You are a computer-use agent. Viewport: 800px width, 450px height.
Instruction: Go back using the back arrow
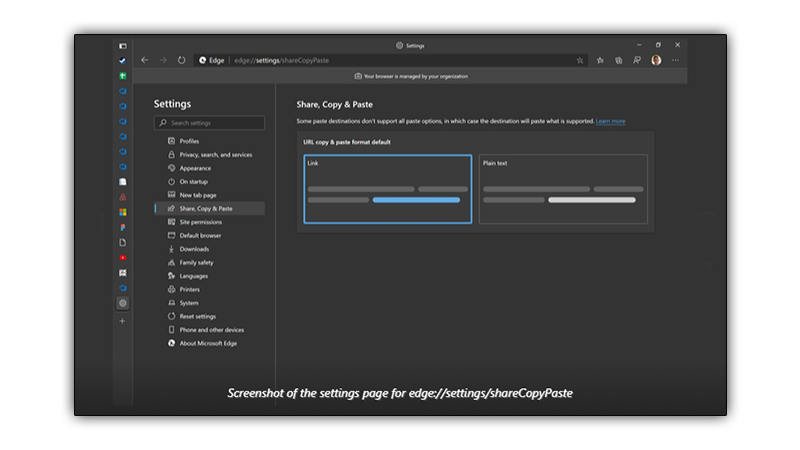coord(145,60)
